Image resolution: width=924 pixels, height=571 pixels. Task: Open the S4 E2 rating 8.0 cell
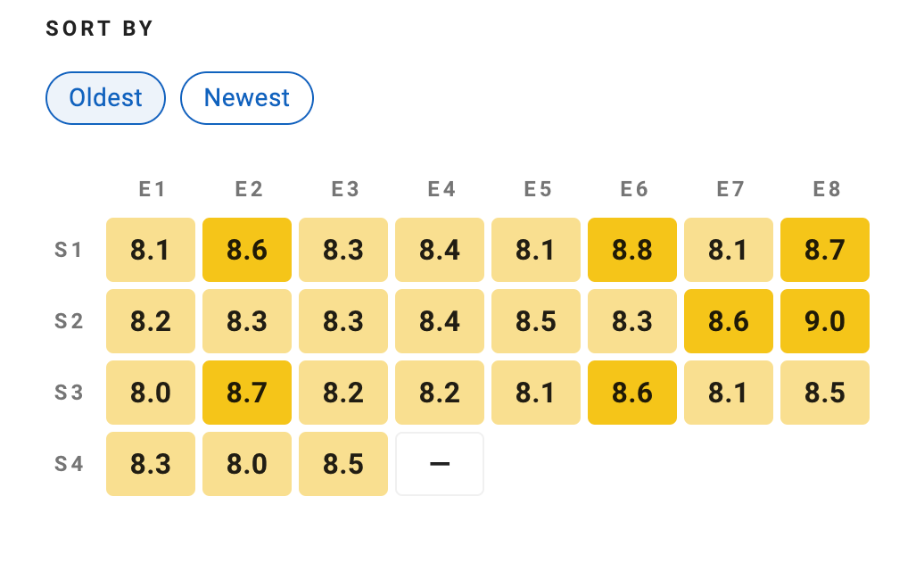pyautogui.click(x=247, y=464)
